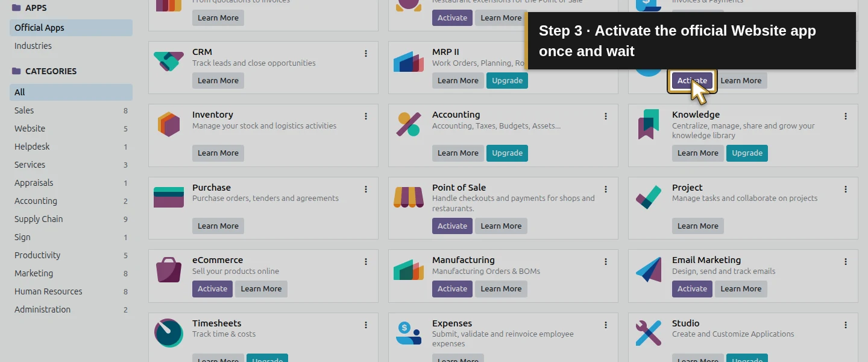The height and width of the screenshot is (362, 868).
Task: Click the Purchase app card icon
Action: [169, 197]
